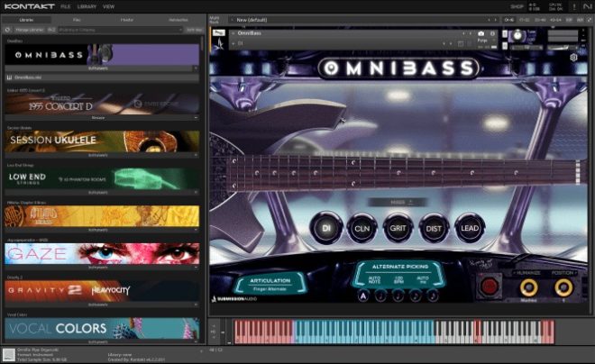Image resolution: width=595 pixels, height=364 pixels.
Task: Select the CLN tone button
Action: tap(362, 228)
